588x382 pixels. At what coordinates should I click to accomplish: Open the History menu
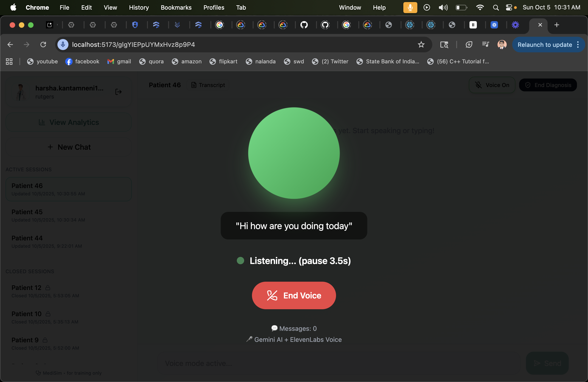139,7
